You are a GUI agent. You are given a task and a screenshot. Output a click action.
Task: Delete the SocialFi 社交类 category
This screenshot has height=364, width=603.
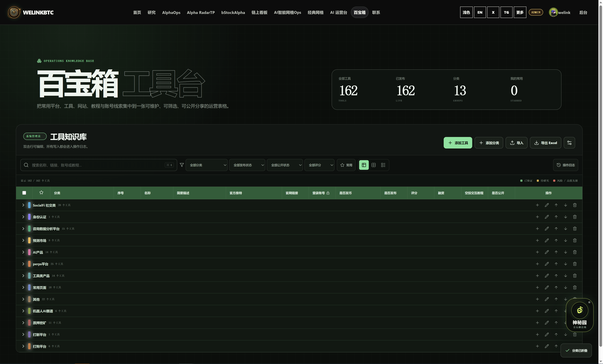[x=575, y=205]
